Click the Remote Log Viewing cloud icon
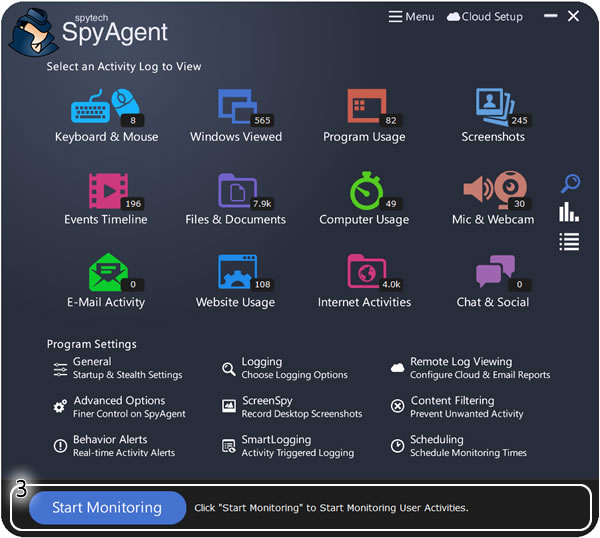This screenshot has height=538, width=600. tap(397, 368)
